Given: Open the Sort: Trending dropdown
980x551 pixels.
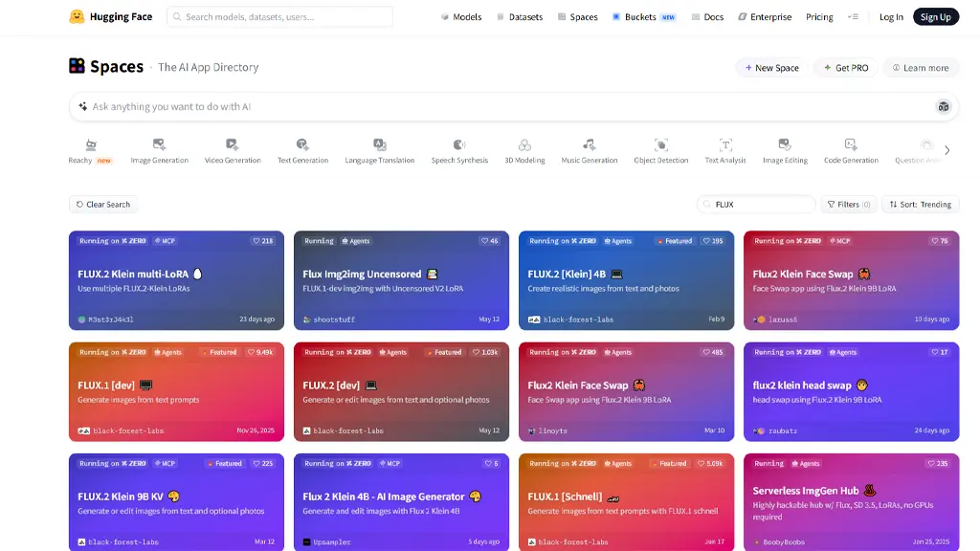Looking at the screenshot, I should click(x=920, y=205).
